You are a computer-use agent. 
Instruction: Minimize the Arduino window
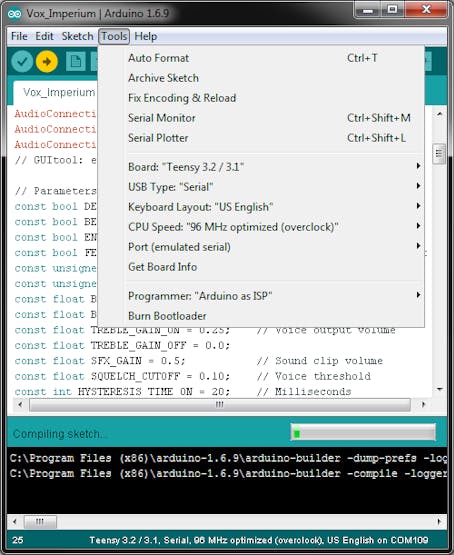point(368,10)
